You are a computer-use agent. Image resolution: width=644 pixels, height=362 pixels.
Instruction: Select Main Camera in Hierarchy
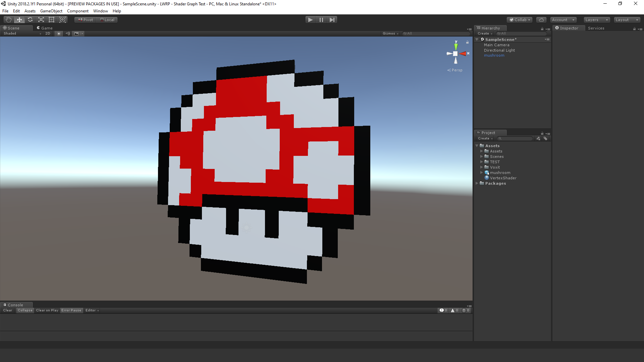tap(496, 45)
